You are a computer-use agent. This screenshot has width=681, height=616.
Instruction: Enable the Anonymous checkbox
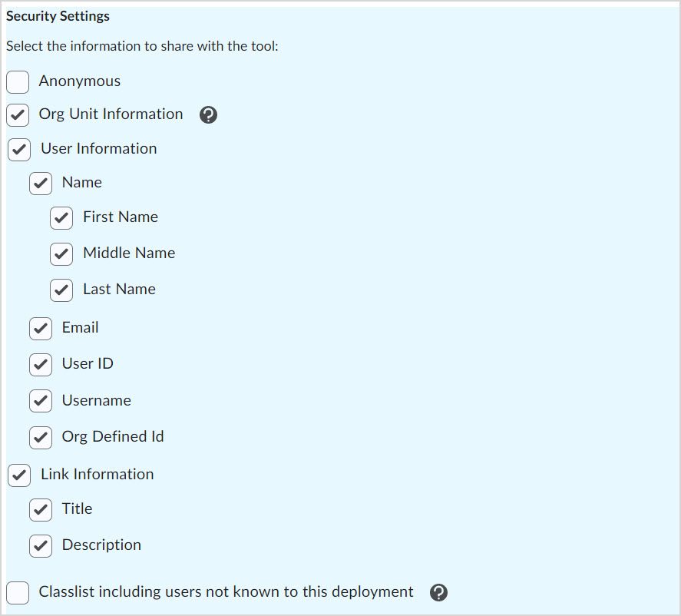click(x=17, y=81)
